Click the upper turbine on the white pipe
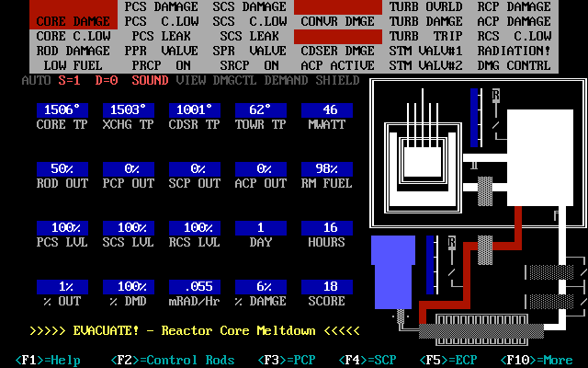This screenshot has width=588, height=368. click(x=551, y=272)
